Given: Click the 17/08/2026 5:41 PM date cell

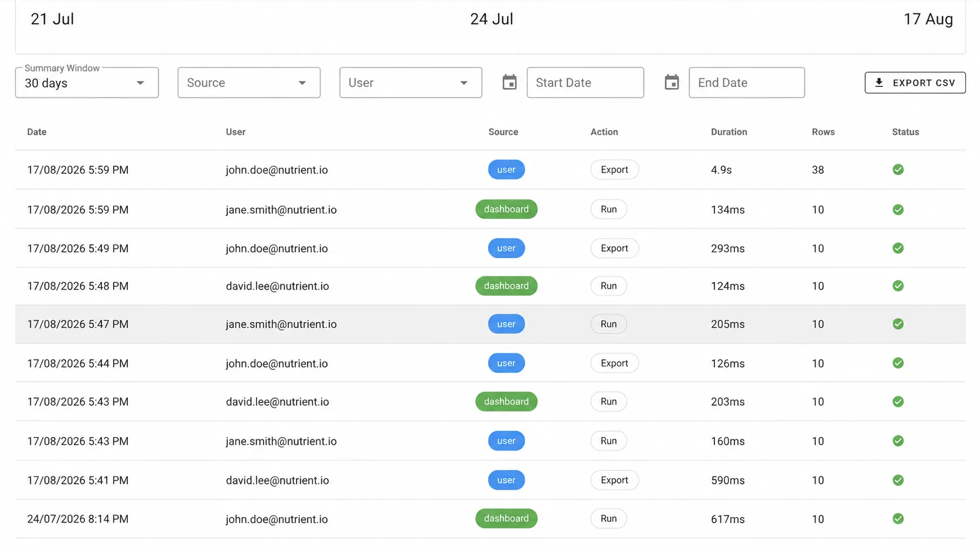Looking at the screenshot, I should coord(77,480).
